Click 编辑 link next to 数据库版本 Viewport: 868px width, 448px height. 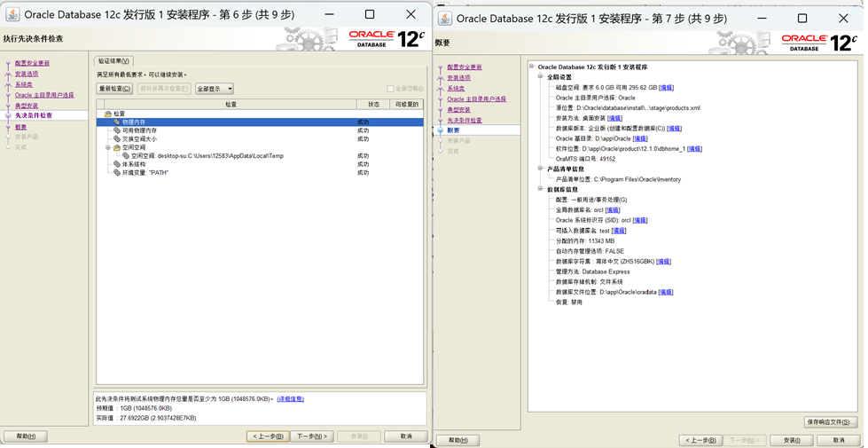point(674,129)
